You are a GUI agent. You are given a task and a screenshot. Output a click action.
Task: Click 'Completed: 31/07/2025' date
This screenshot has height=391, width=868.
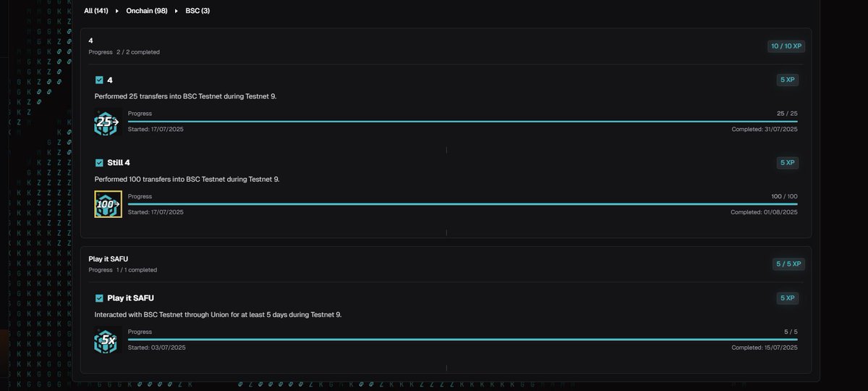[x=765, y=130]
